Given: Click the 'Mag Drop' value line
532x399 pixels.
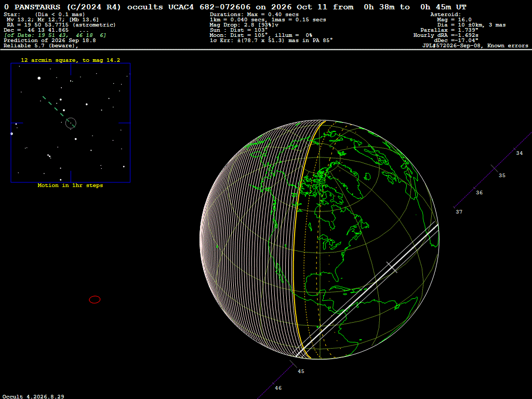Looking at the screenshot, I should coord(244,25).
